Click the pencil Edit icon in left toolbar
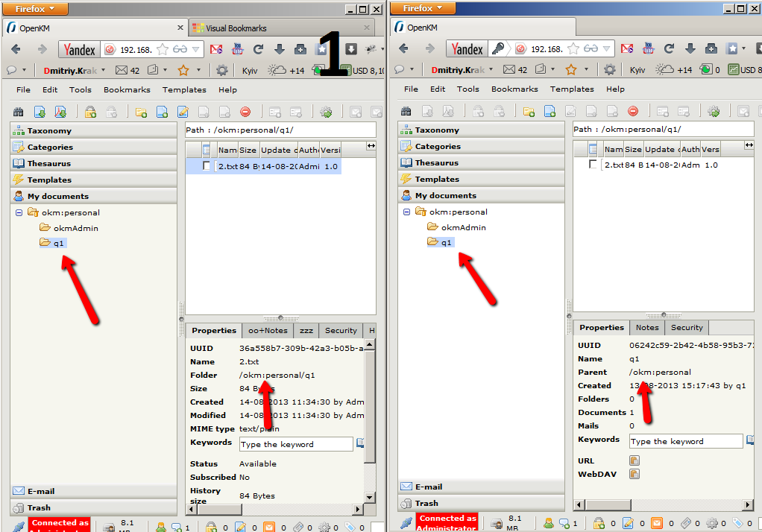The width and height of the screenshot is (762, 532). (x=183, y=113)
